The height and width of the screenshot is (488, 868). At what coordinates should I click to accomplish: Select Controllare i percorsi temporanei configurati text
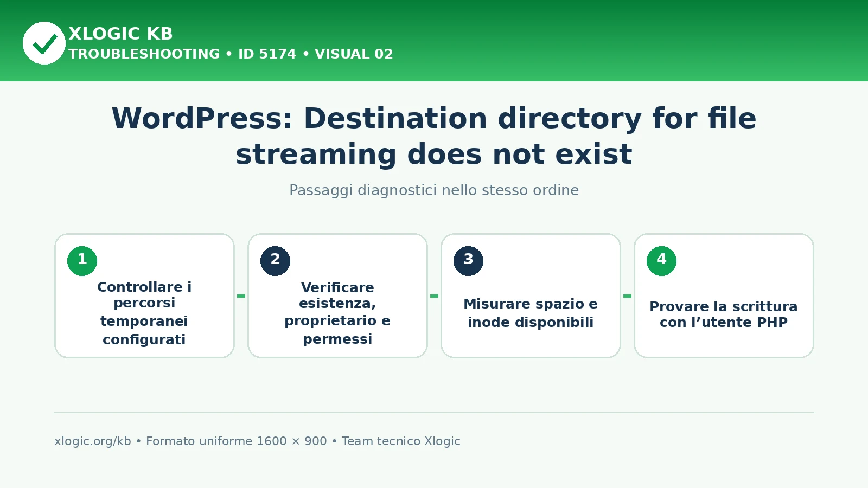point(144,313)
